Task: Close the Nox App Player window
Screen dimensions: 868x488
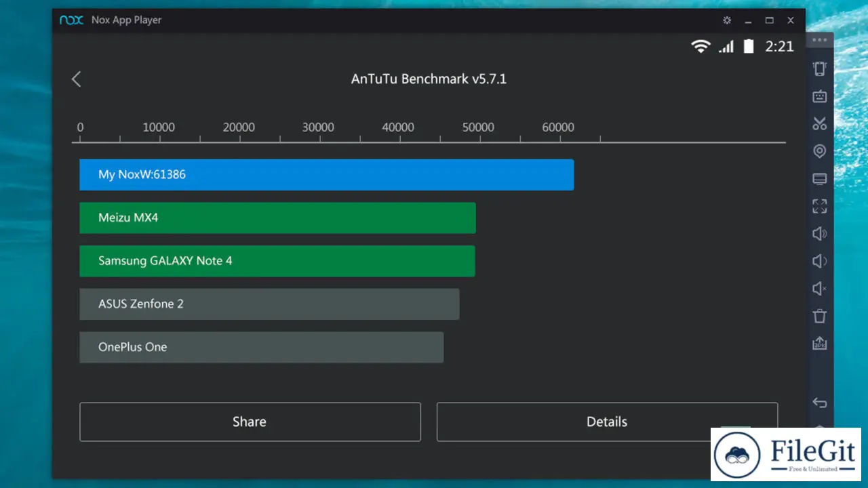Action: click(791, 20)
